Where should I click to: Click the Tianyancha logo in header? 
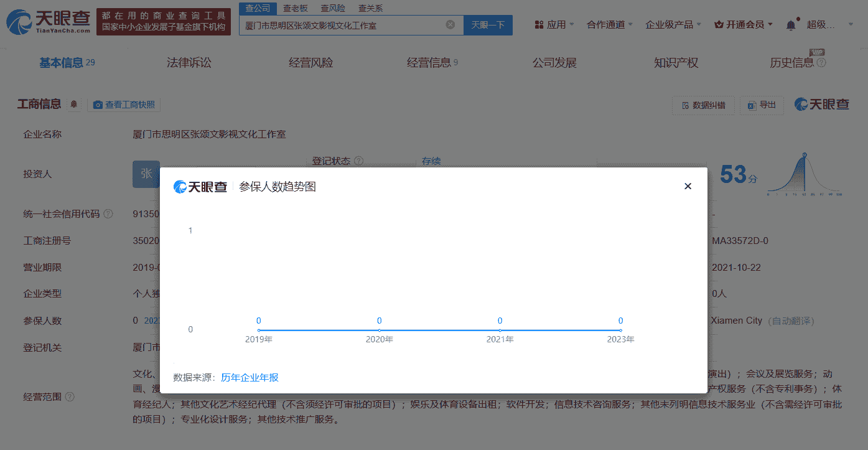tap(48, 22)
